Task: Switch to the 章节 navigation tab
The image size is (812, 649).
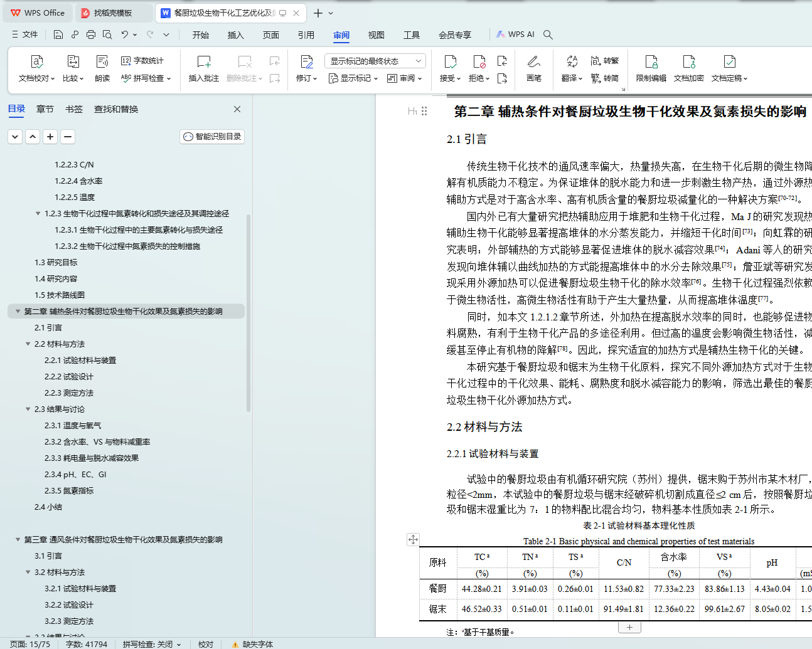Action: tap(45, 109)
